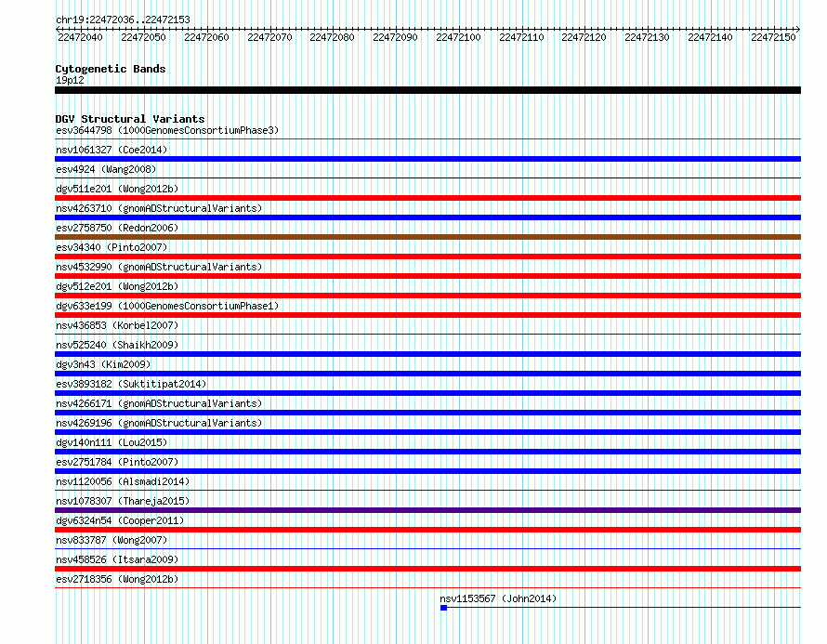Select variant label nsv4532990 (gnomADStructuralVariants)
Viewport: 827px width, 644px height.
(159, 267)
